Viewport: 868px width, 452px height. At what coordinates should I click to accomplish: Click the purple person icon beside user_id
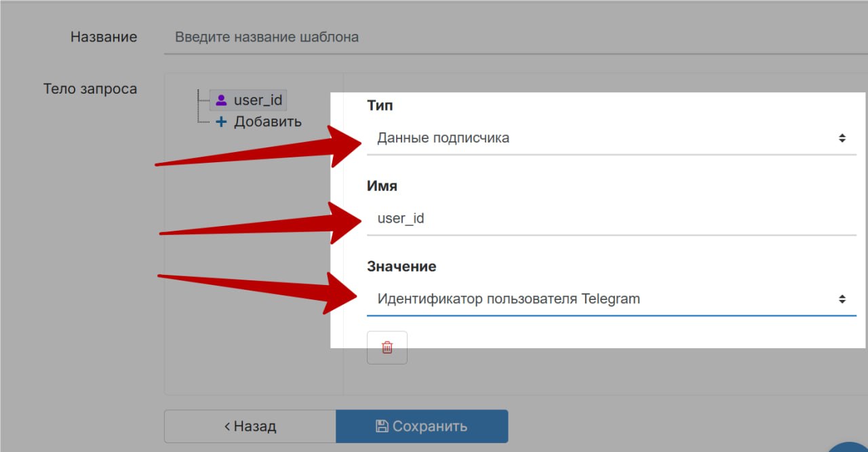pyautogui.click(x=221, y=100)
